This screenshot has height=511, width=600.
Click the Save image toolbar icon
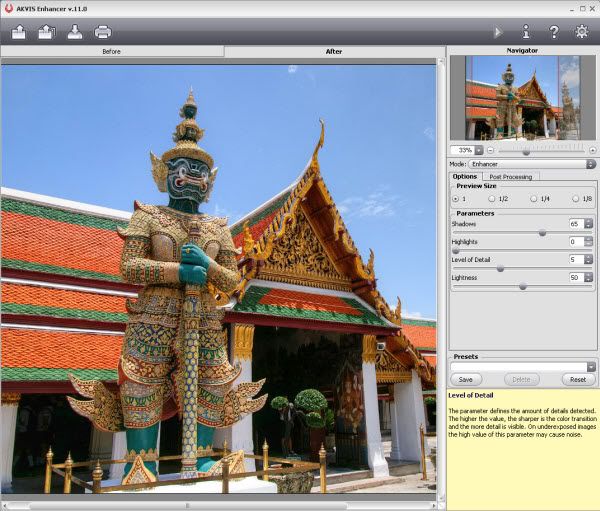click(75, 32)
